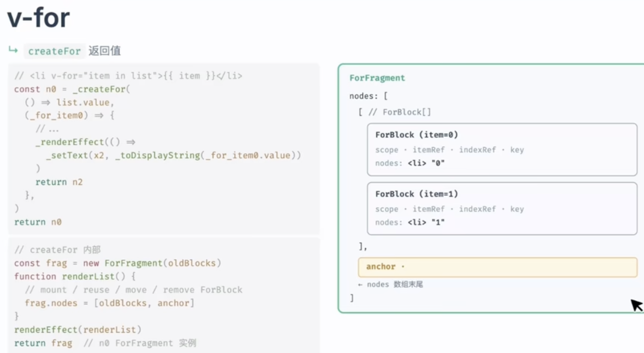Click the _renderEffect line in code

coord(85,142)
